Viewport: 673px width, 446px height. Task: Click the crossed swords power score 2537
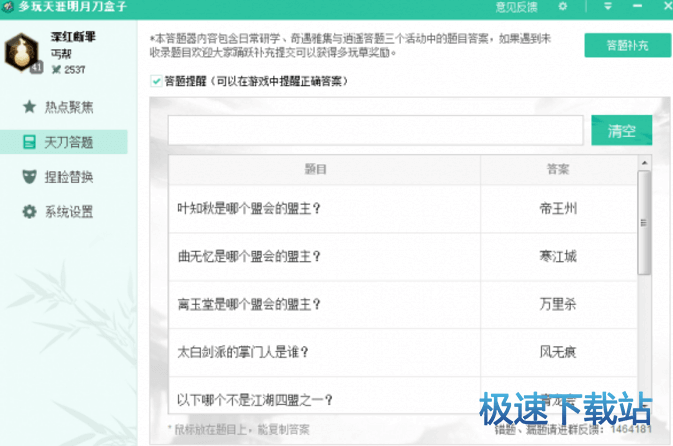(x=69, y=70)
